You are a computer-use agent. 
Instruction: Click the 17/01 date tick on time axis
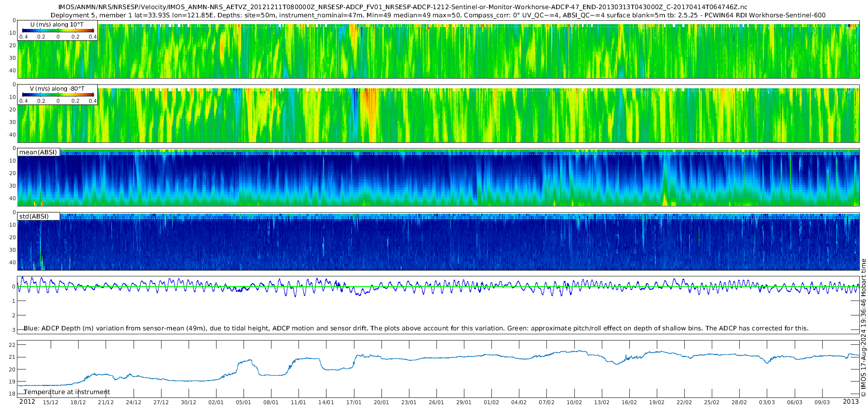[x=353, y=402]
